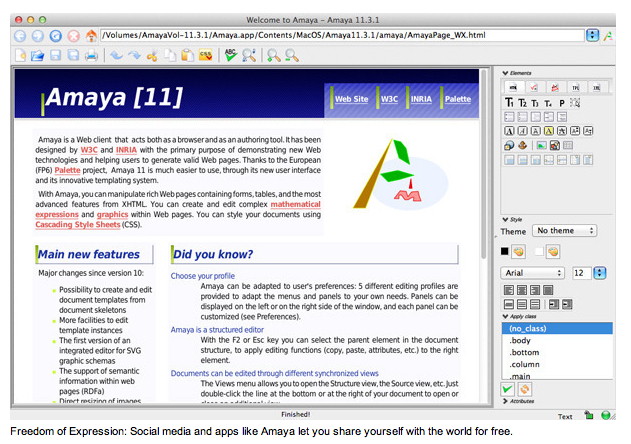Switch to the math elements tab

tap(534, 87)
